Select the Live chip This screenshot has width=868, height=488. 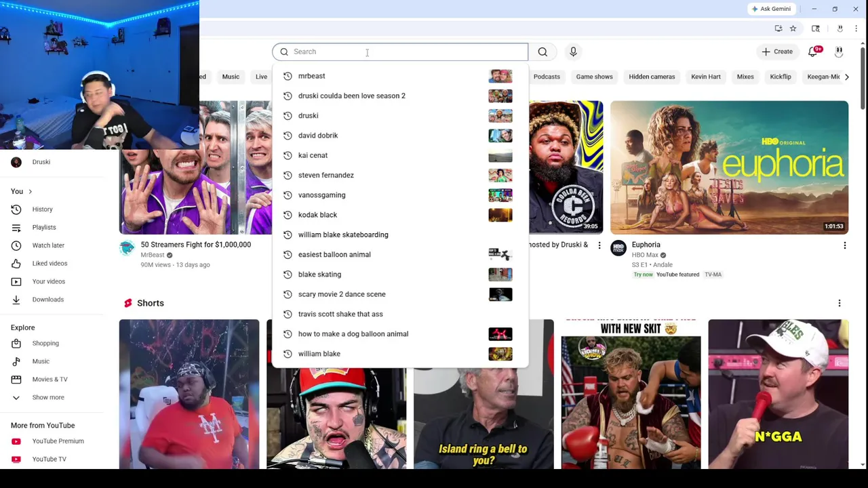click(x=261, y=77)
